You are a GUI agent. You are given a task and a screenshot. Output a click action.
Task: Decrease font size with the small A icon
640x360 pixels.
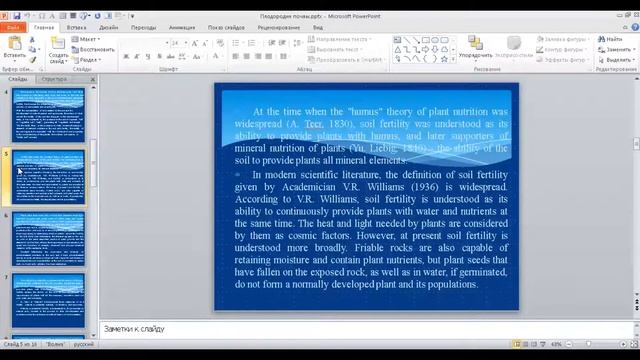click(205, 43)
